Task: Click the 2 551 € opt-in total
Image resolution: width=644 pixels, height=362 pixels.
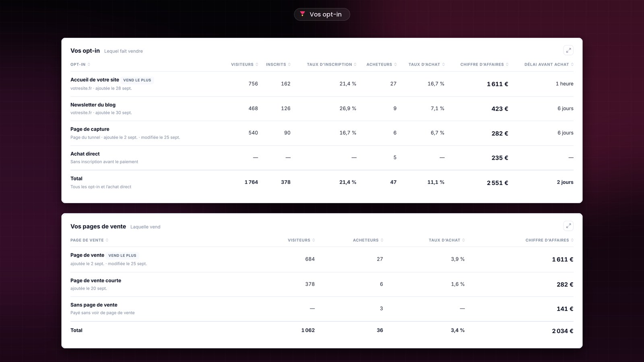Action: coord(497,183)
